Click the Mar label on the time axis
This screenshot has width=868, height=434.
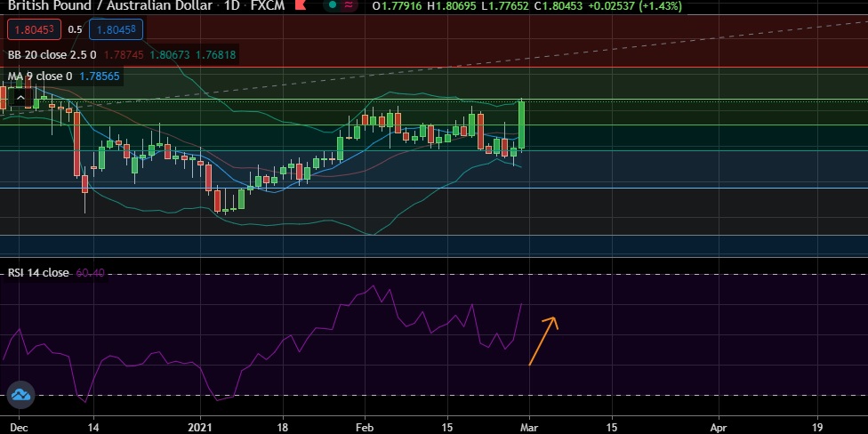(530, 428)
